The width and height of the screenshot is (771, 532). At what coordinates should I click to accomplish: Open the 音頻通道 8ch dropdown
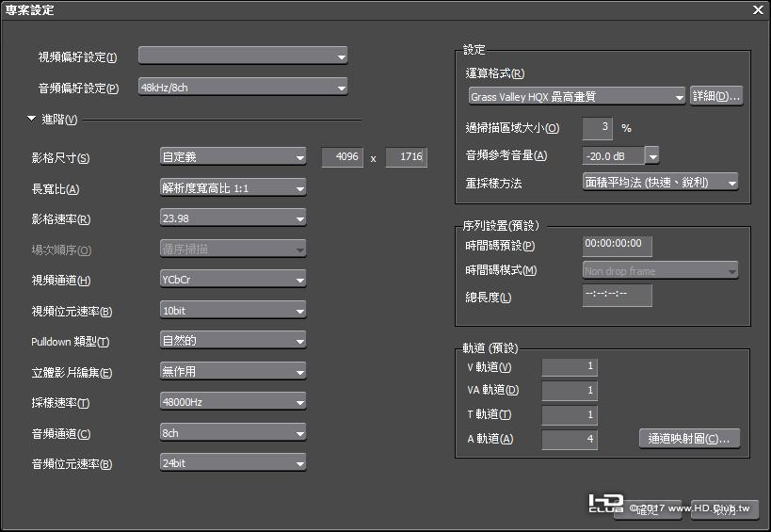[233, 433]
